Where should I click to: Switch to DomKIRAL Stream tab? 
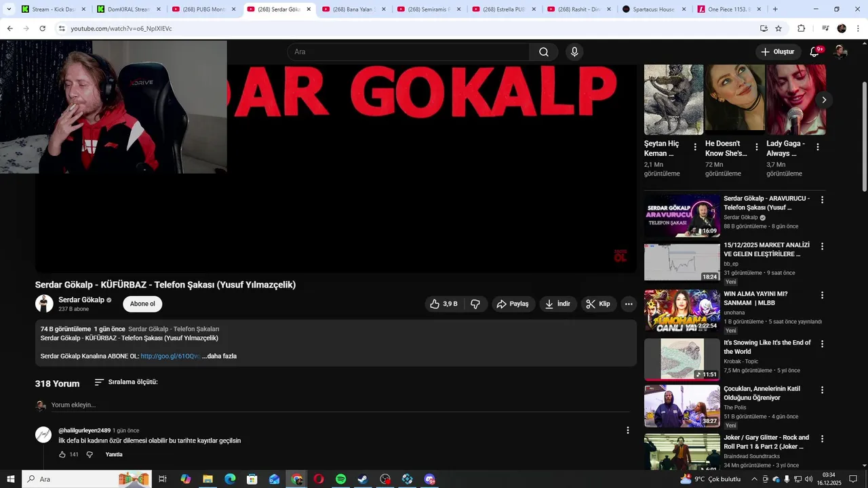pos(127,9)
